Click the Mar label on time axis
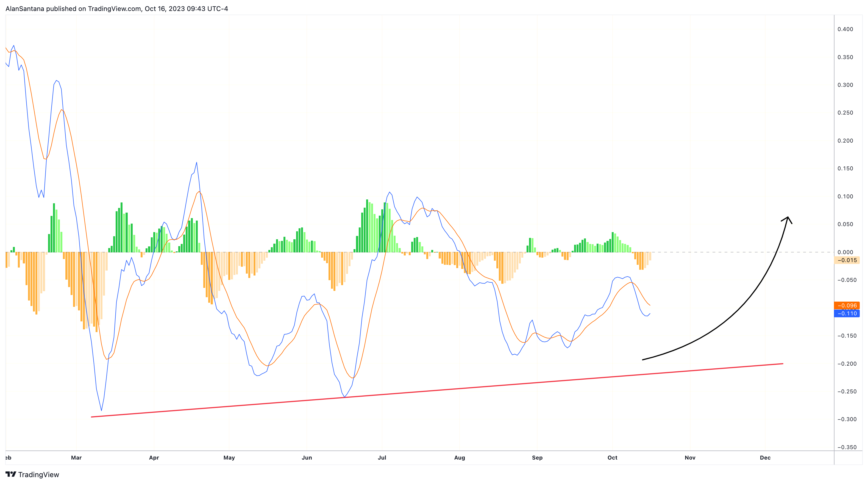Image resolution: width=868 pixels, height=484 pixels. point(76,458)
